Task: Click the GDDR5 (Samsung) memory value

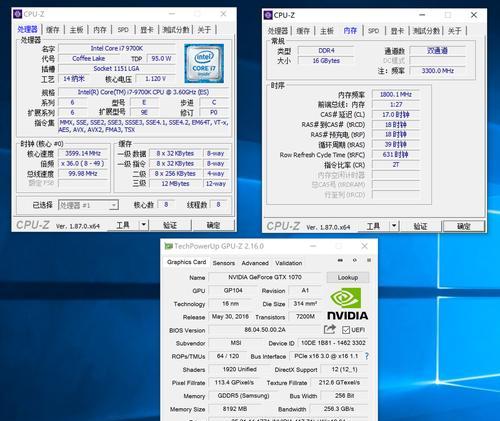Action: pos(243,396)
